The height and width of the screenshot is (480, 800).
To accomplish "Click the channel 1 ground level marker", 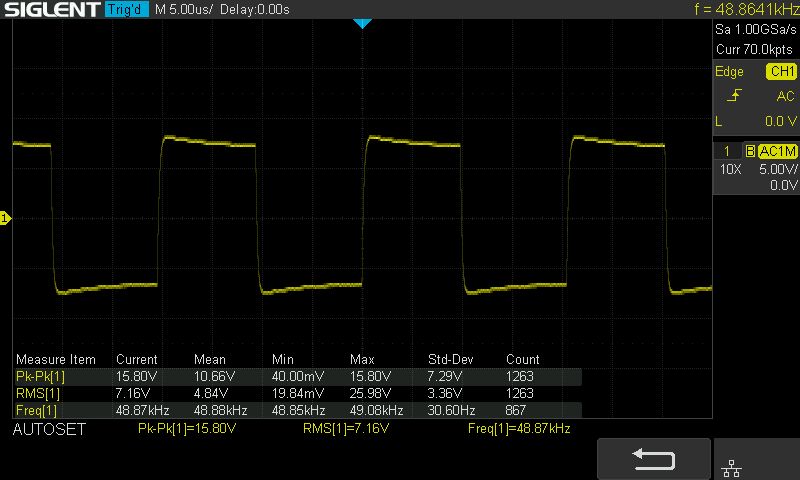I will pos(5,218).
